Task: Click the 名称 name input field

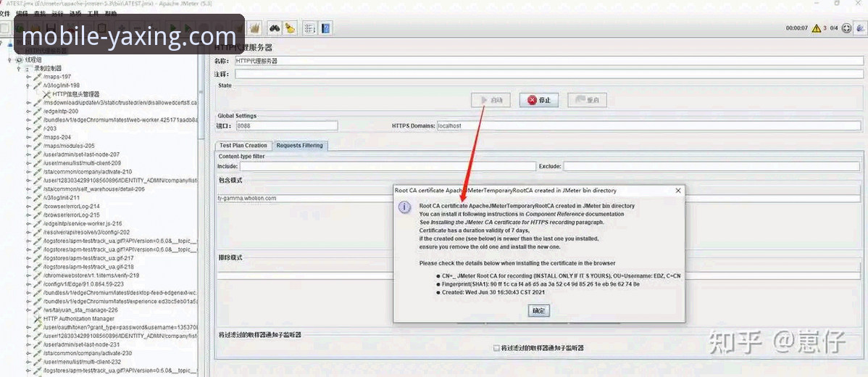Action: tap(549, 61)
